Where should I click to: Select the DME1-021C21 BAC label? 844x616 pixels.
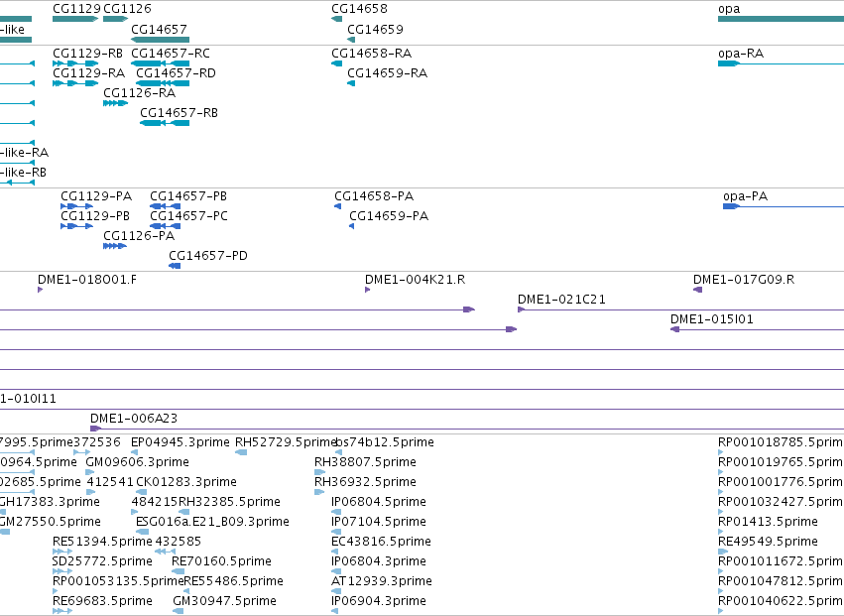coord(561,300)
